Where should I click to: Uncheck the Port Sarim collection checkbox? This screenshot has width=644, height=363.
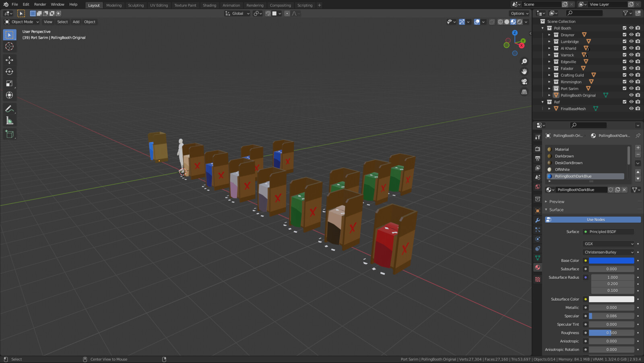625,88
